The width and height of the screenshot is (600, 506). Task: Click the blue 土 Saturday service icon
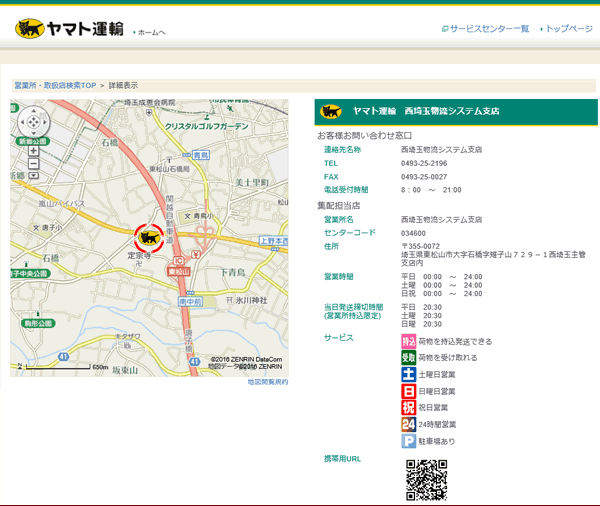408,374
